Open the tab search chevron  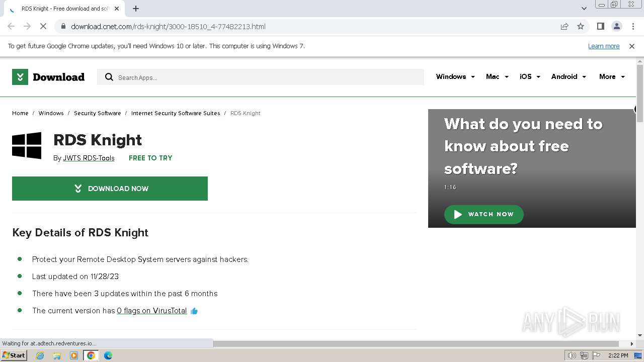pyautogui.click(x=584, y=9)
